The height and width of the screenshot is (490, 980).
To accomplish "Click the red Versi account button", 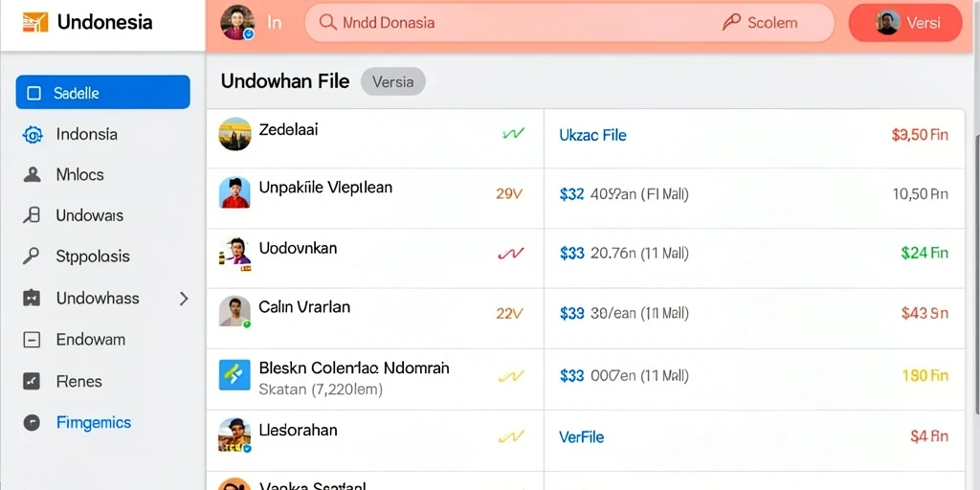I will click(905, 23).
